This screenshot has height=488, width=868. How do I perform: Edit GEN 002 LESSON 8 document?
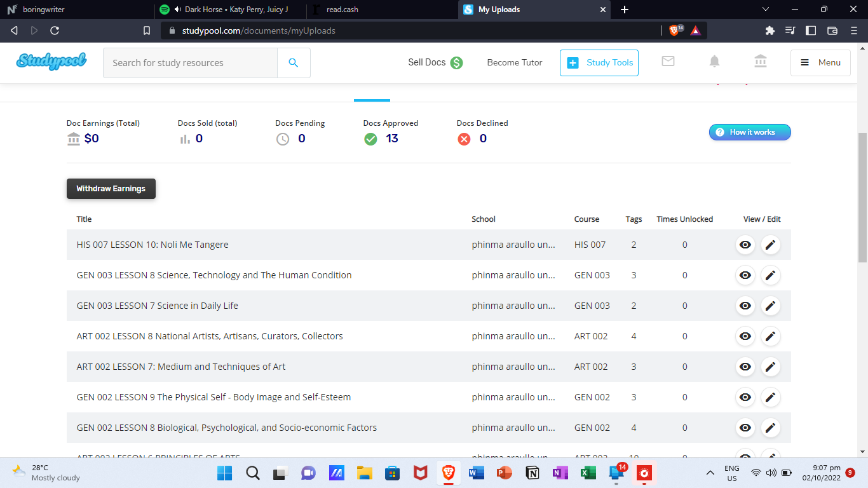tap(771, 428)
